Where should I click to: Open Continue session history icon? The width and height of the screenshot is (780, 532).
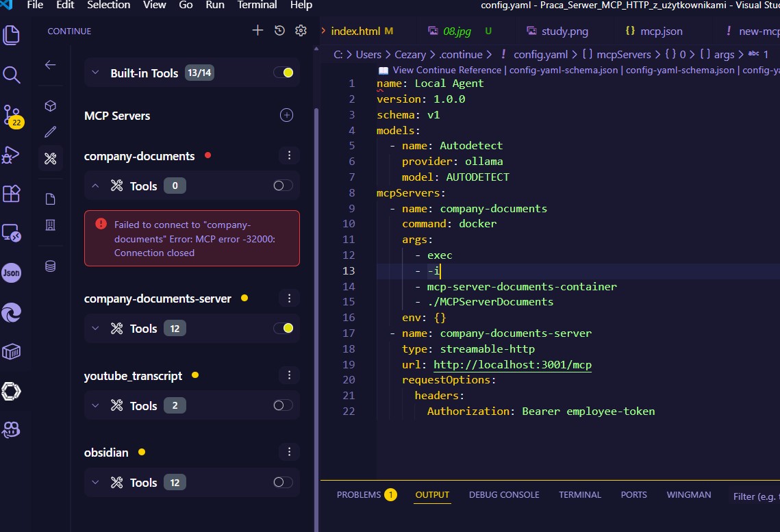279,30
